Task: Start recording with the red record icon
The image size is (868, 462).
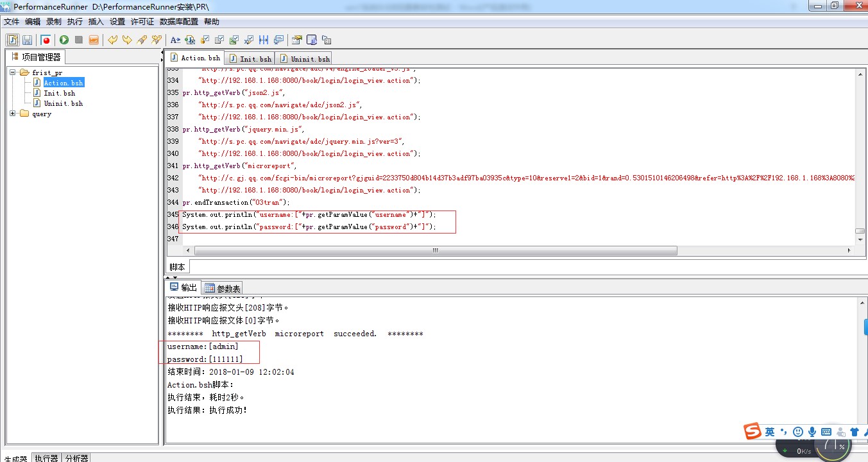Action: (x=46, y=40)
